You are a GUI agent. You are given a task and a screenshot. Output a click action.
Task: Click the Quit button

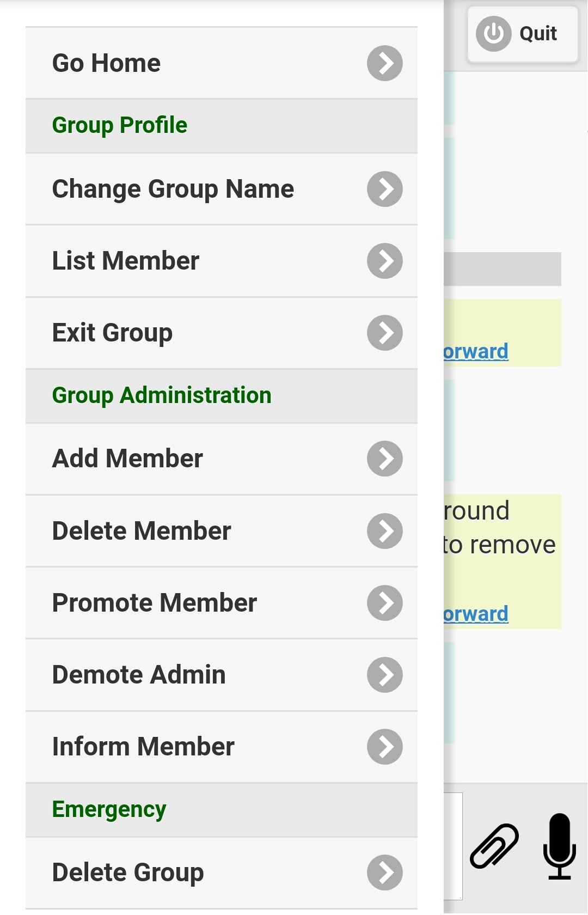[x=522, y=34]
